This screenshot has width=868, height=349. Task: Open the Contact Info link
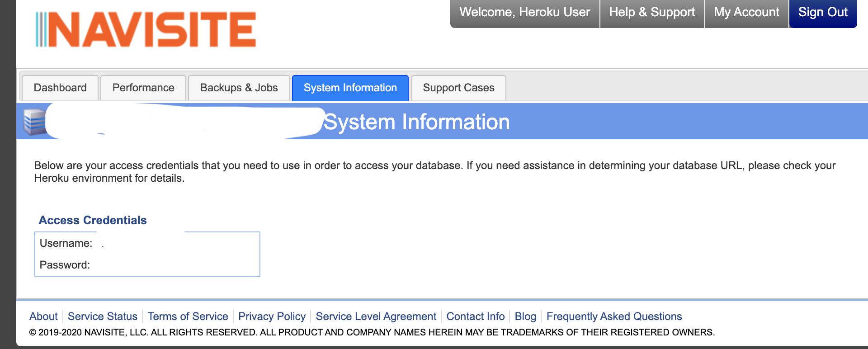tap(476, 316)
